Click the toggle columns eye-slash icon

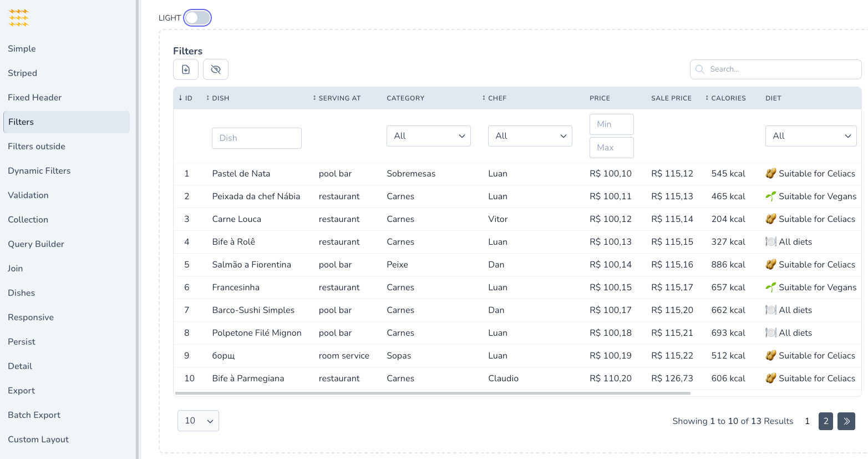point(216,69)
